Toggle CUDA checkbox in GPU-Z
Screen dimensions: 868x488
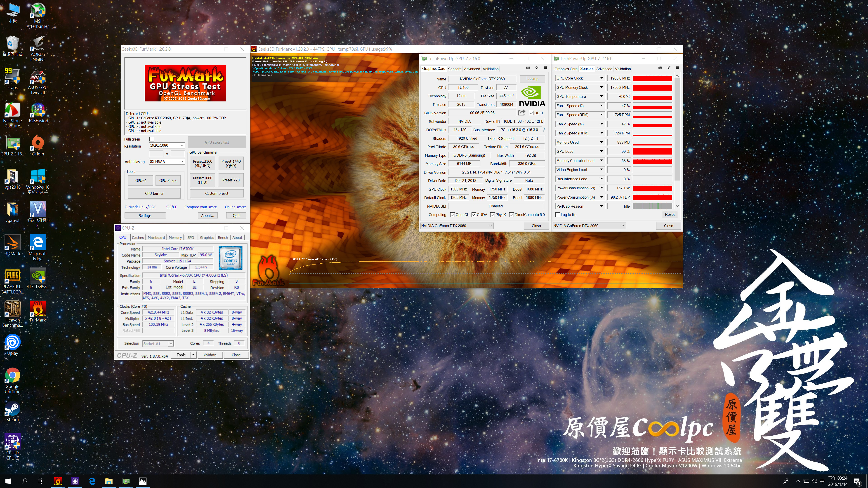474,215
